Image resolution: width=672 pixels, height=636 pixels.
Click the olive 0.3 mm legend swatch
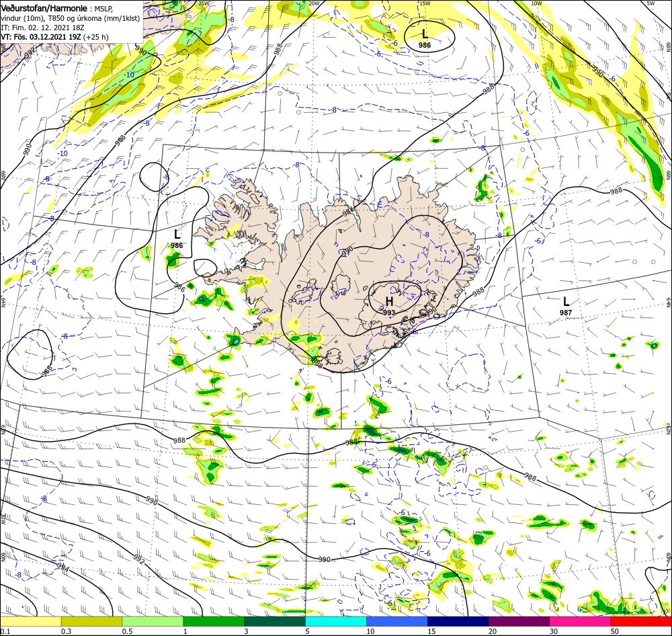point(91,621)
